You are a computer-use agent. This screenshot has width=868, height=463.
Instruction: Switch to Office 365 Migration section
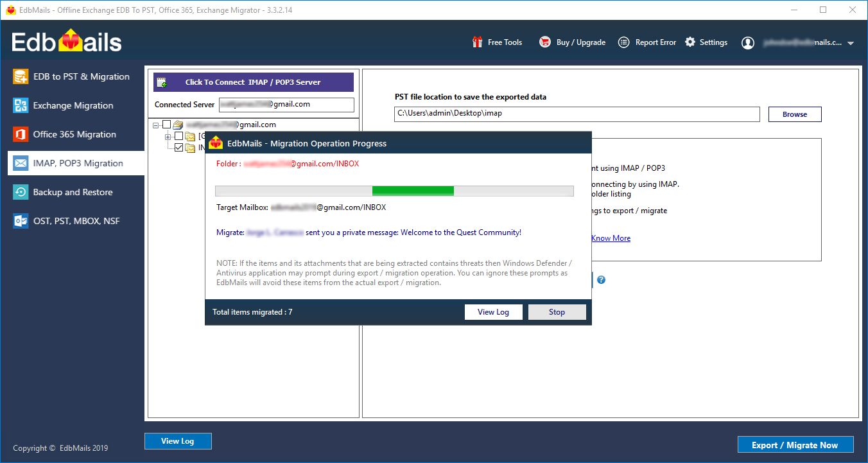point(76,134)
